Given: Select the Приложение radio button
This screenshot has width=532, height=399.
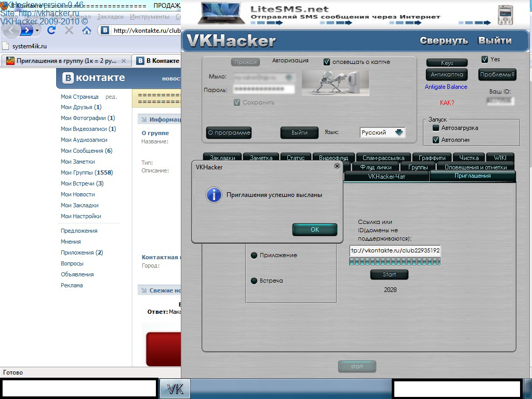Looking at the screenshot, I should click(254, 255).
